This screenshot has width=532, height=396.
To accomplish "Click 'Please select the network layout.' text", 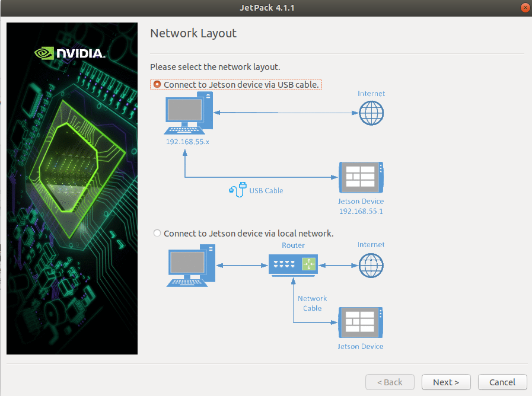I will tap(215, 67).
